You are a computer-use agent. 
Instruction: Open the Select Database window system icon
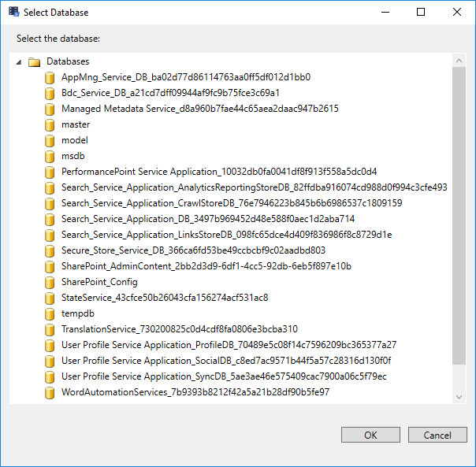13,13
